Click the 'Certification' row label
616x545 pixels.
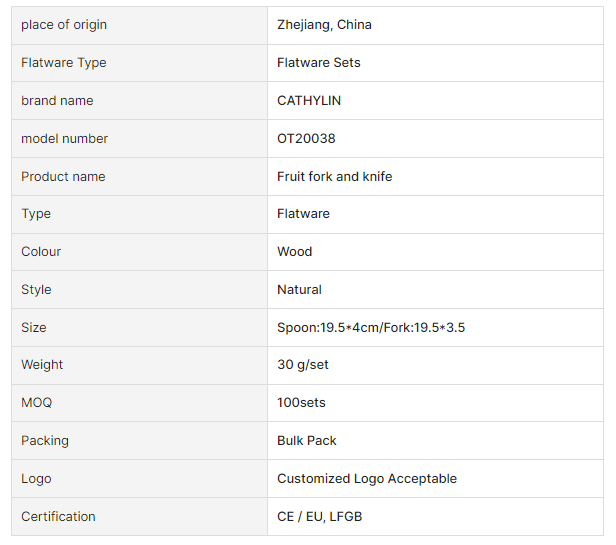pos(58,517)
